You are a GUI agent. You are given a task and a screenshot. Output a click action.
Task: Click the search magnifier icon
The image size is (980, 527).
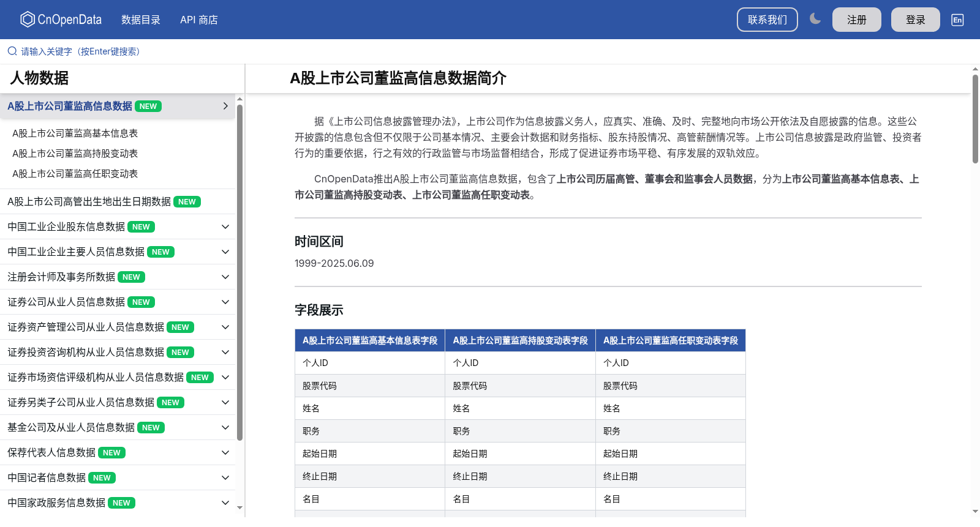point(12,51)
